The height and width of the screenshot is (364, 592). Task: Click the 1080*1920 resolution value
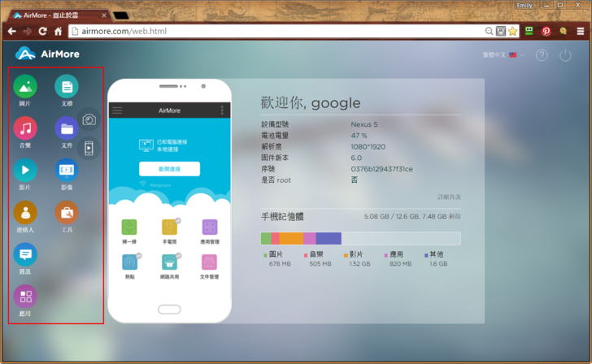[x=368, y=147]
